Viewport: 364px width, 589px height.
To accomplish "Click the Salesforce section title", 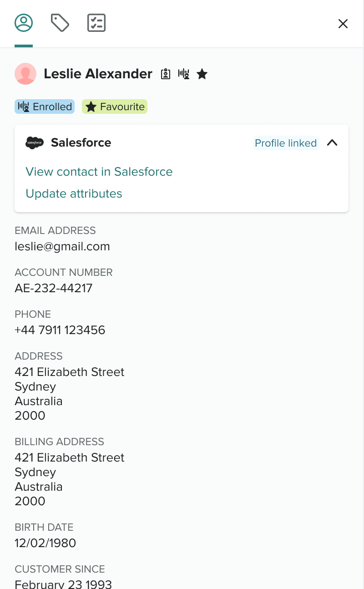I will point(81,143).
